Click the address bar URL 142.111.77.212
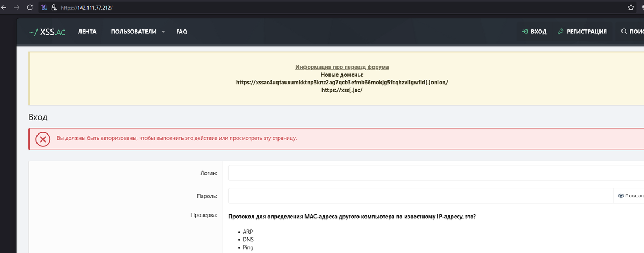This screenshot has height=253, width=644. [x=87, y=8]
